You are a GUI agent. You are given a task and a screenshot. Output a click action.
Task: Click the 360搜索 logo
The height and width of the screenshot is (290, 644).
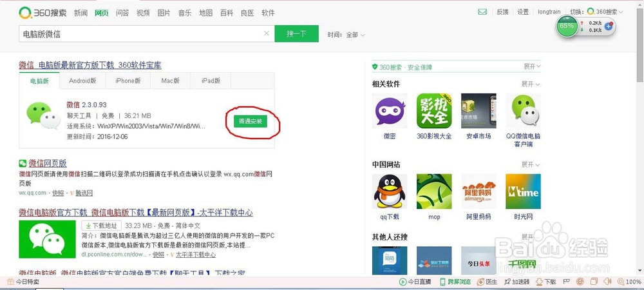click(x=43, y=13)
